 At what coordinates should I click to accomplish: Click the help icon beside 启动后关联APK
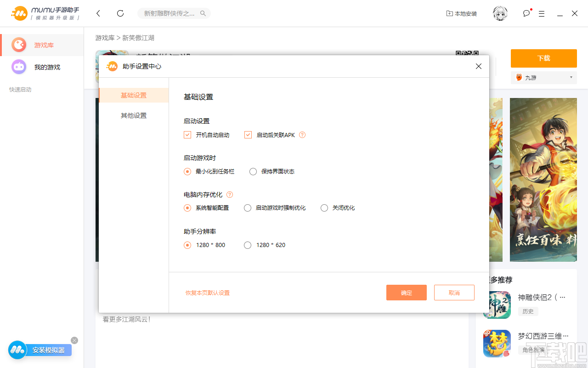302,135
